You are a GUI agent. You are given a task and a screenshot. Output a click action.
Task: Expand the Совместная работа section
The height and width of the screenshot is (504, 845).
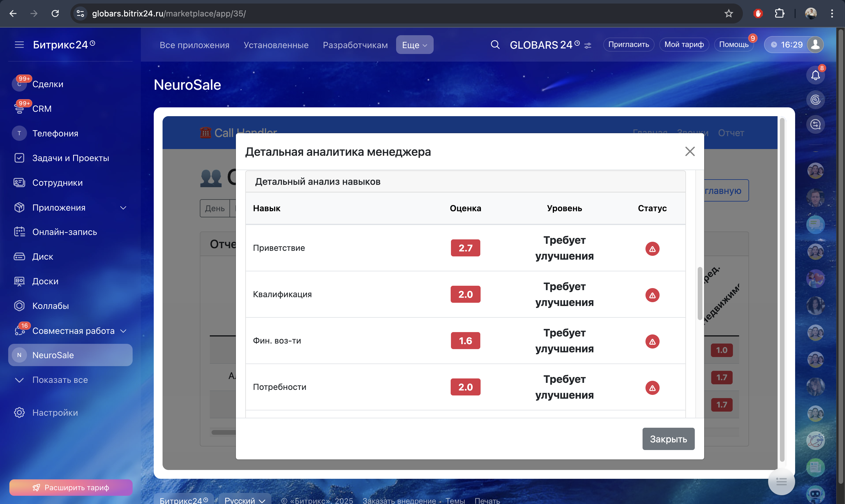pos(123,331)
